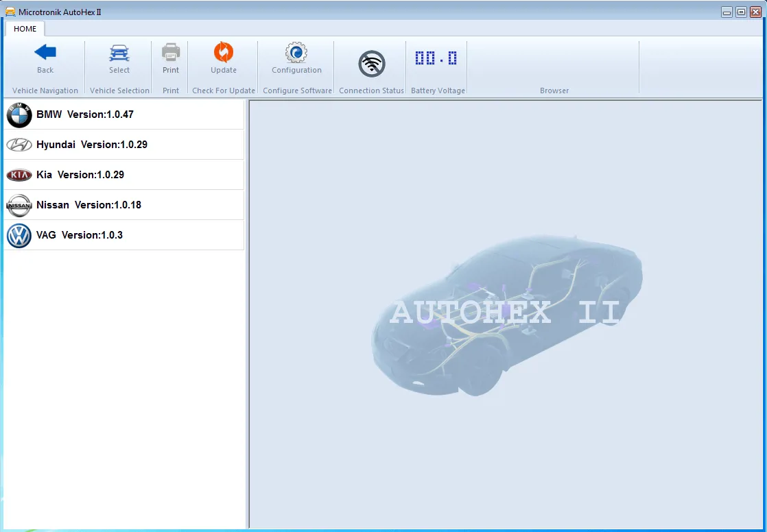Select VAG Version:1.0.3 text
Image resolution: width=767 pixels, height=532 pixels.
coord(80,235)
